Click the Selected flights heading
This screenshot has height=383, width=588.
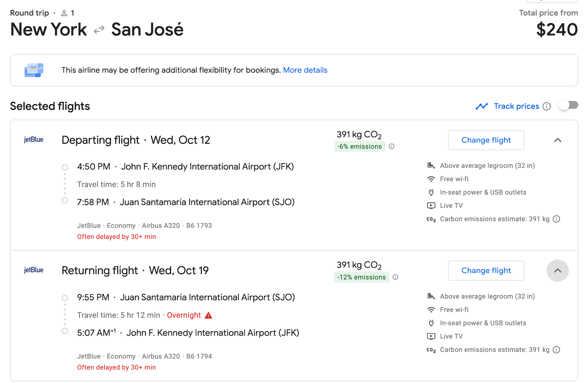pos(50,106)
